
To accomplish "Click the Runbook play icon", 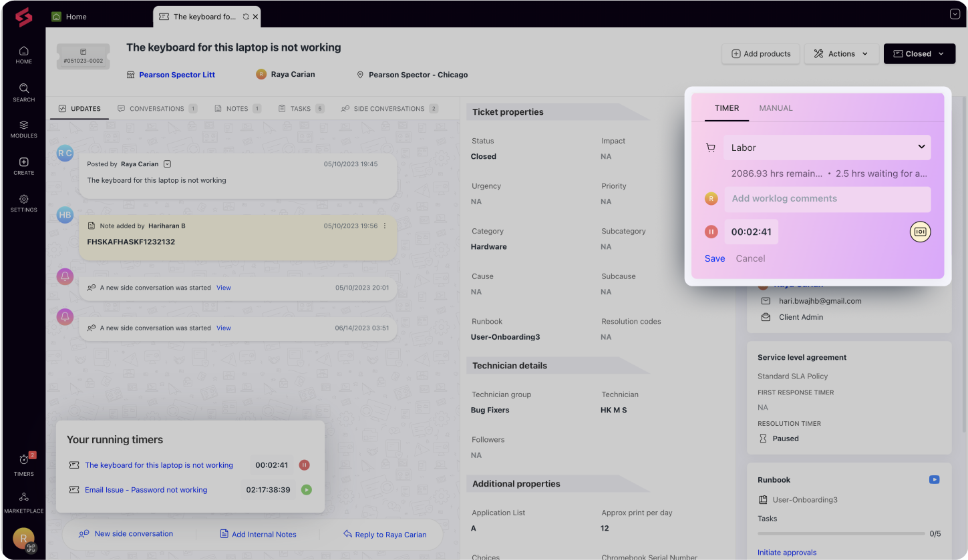I will (x=934, y=480).
